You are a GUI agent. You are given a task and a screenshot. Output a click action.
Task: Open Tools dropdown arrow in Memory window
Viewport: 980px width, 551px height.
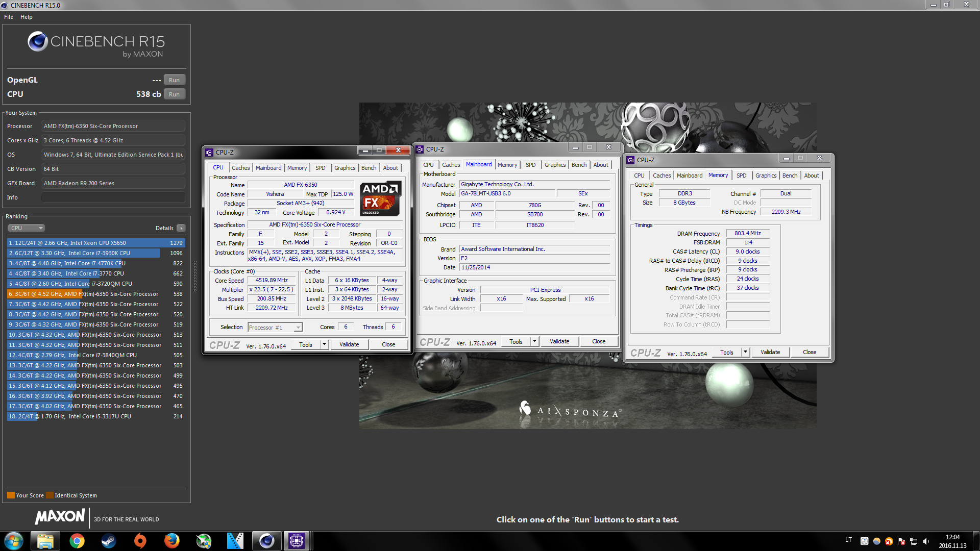745,352
